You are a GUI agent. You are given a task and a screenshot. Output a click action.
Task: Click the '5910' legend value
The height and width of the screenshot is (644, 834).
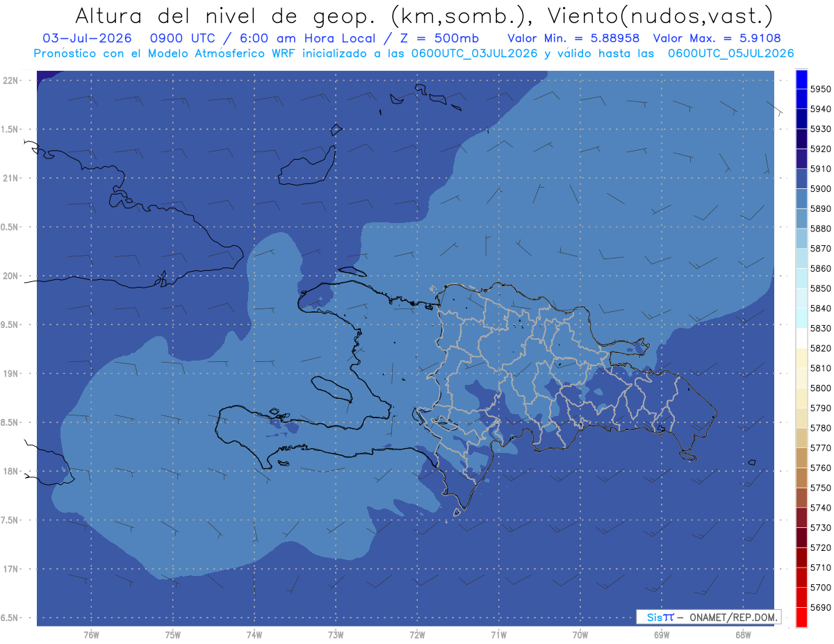click(x=820, y=169)
